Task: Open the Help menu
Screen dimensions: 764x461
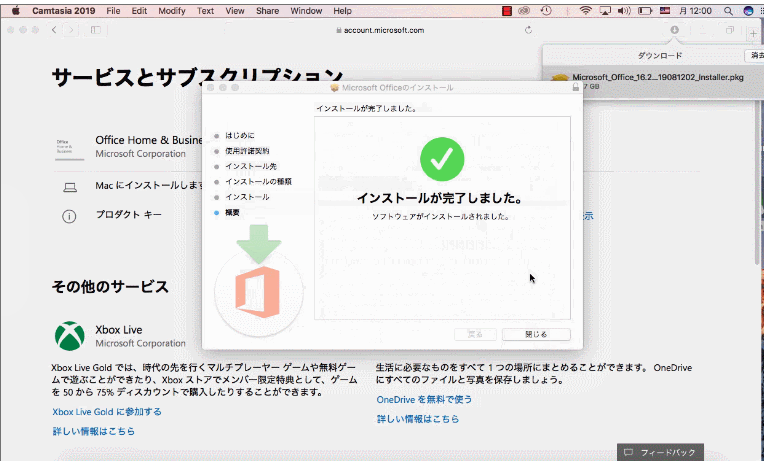Action: point(342,11)
